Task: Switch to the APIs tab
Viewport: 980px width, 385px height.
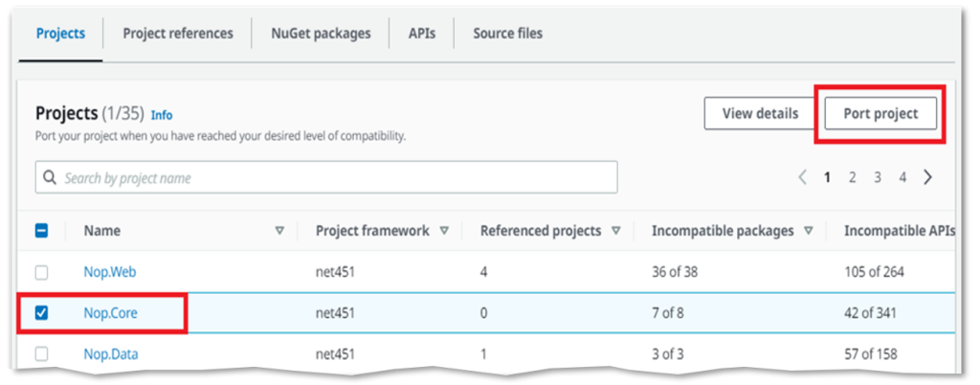Action: (x=421, y=34)
